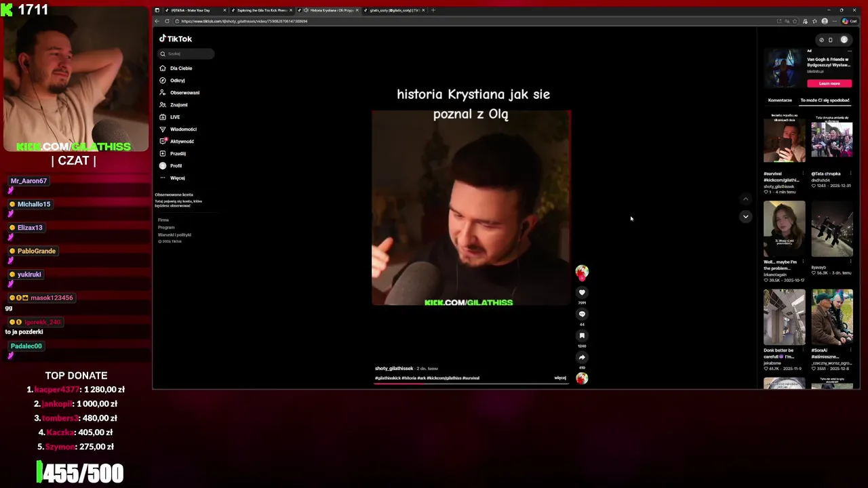Open Znajomi in the sidebar
Viewport: 868px width, 488px height.
click(174, 105)
